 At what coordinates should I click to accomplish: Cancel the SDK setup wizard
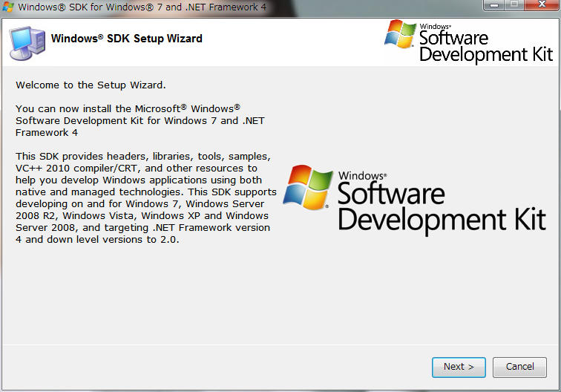coord(519,367)
